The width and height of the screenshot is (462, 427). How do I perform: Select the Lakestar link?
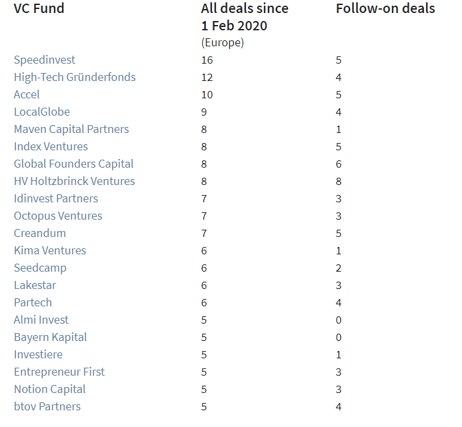(35, 285)
